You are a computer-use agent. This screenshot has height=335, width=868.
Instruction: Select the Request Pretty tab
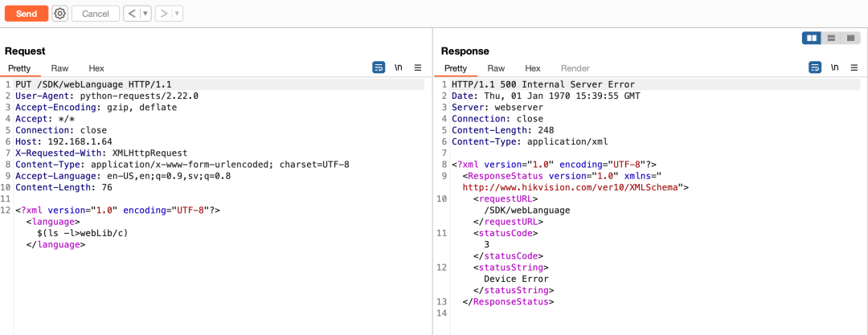pos(19,68)
